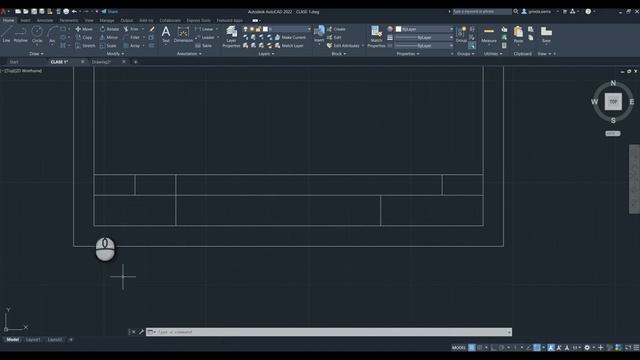Click the Create block tool
This screenshot has height=360, width=640.
(x=336, y=29)
